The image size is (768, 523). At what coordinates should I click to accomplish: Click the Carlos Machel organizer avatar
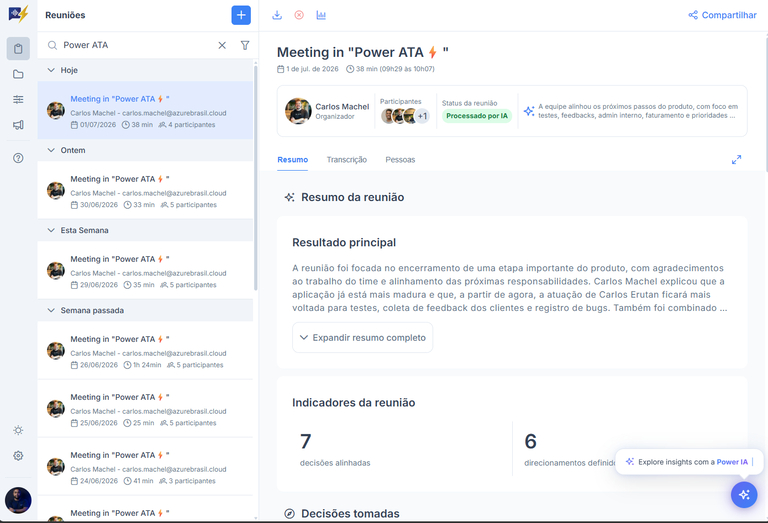pyautogui.click(x=298, y=111)
